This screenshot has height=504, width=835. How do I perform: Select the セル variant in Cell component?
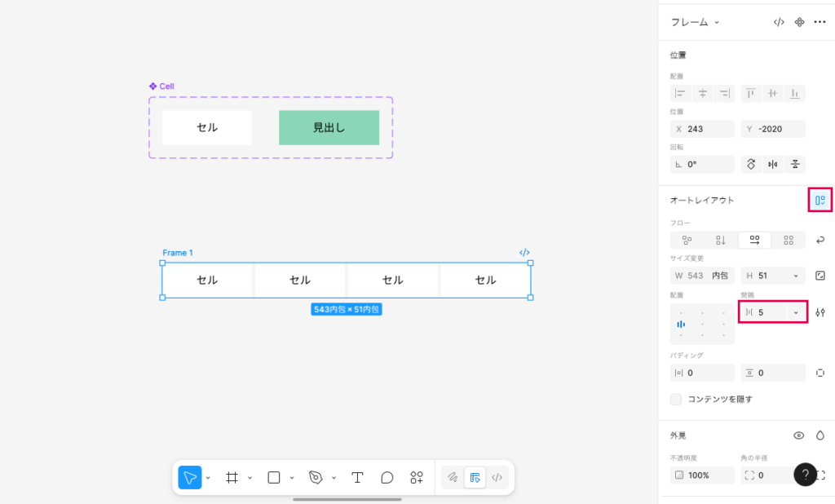pos(207,127)
